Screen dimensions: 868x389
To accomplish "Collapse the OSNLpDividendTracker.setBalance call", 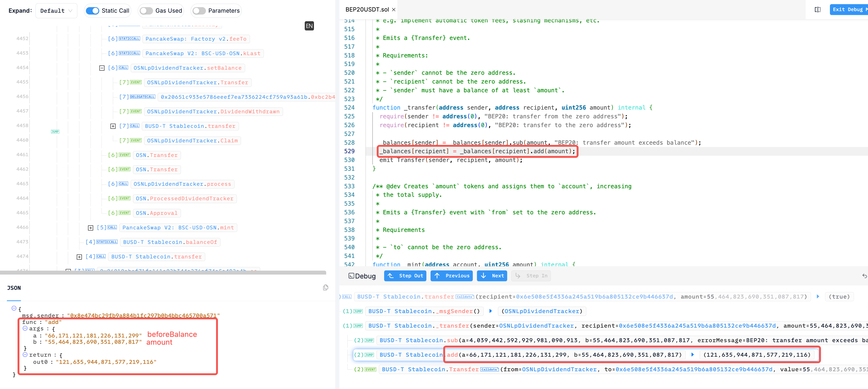I will tap(102, 68).
